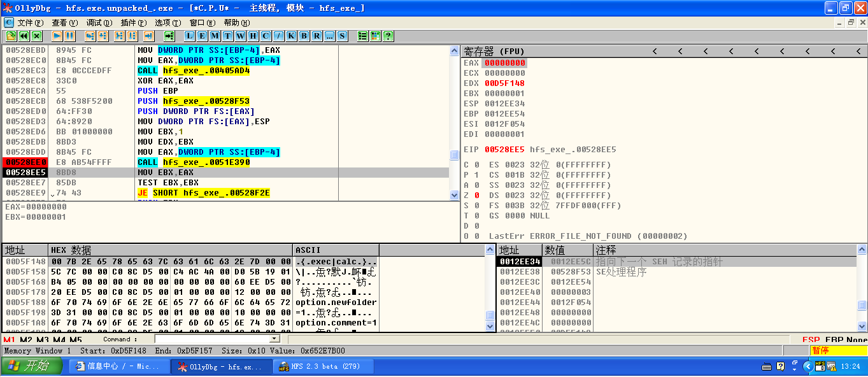Click the Close program X icon
Viewport: 868px width, 377px height.
click(x=36, y=36)
